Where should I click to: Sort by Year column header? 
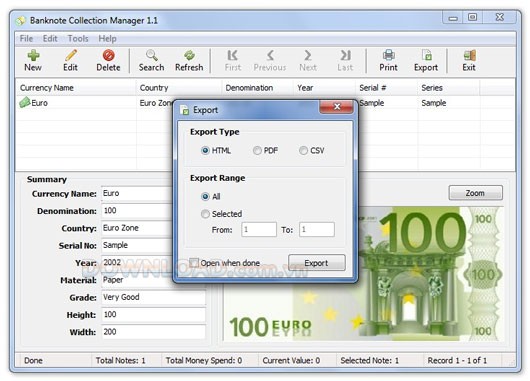[324, 88]
